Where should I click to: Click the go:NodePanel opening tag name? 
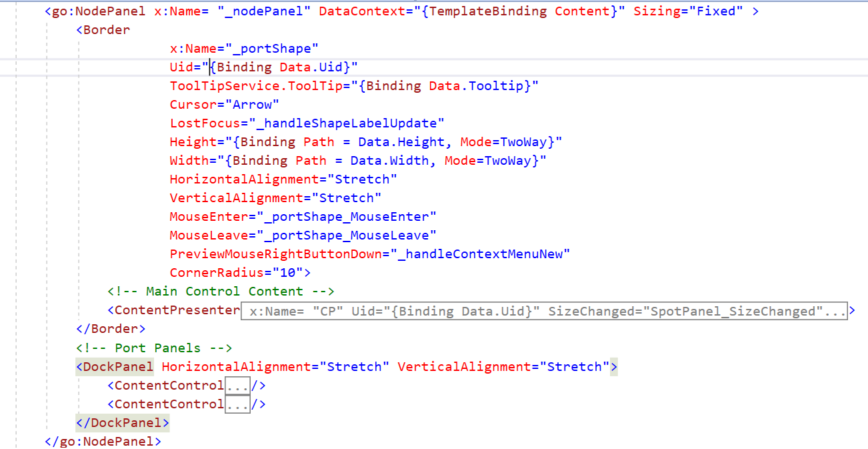point(98,11)
